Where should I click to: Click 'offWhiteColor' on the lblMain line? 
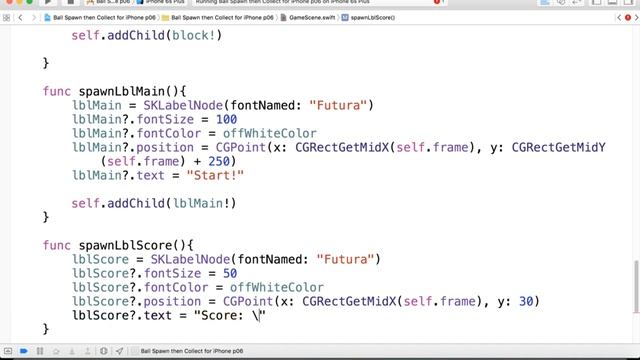(x=270, y=133)
